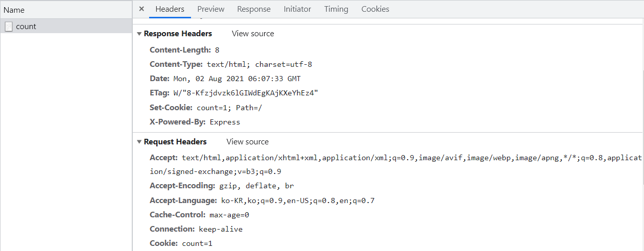The image size is (644, 251).
Task: Click the Name column header
Action: [66, 10]
